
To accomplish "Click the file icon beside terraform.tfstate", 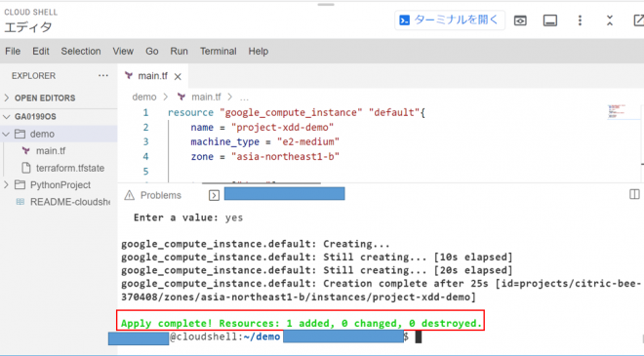I will coord(26,168).
